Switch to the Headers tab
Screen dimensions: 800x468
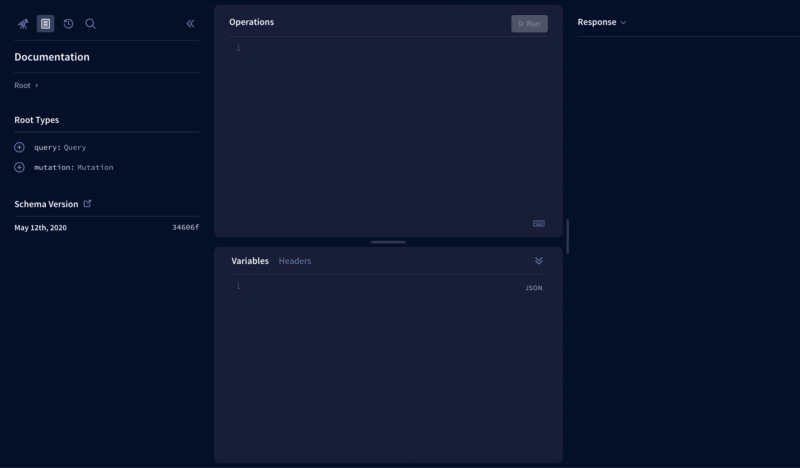click(x=295, y=261)
